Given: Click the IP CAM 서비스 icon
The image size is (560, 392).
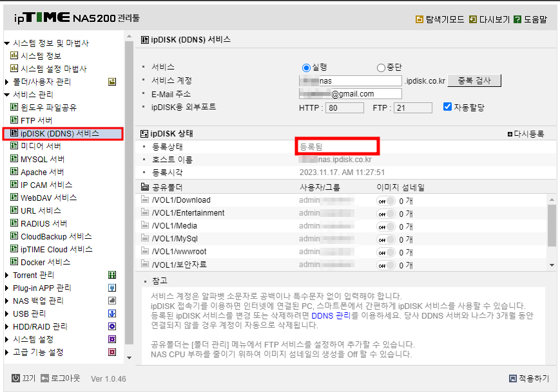Looking at the screenshot, I should click(14, 184).
